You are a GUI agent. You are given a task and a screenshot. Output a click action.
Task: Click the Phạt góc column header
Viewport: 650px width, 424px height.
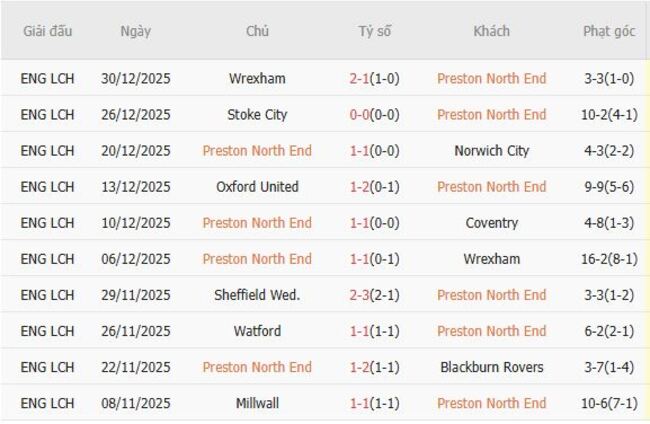[x=609, y=31]
